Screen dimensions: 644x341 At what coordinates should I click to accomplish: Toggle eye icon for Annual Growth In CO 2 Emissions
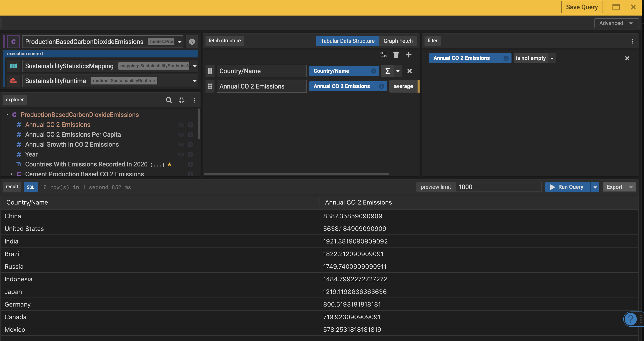181,145
